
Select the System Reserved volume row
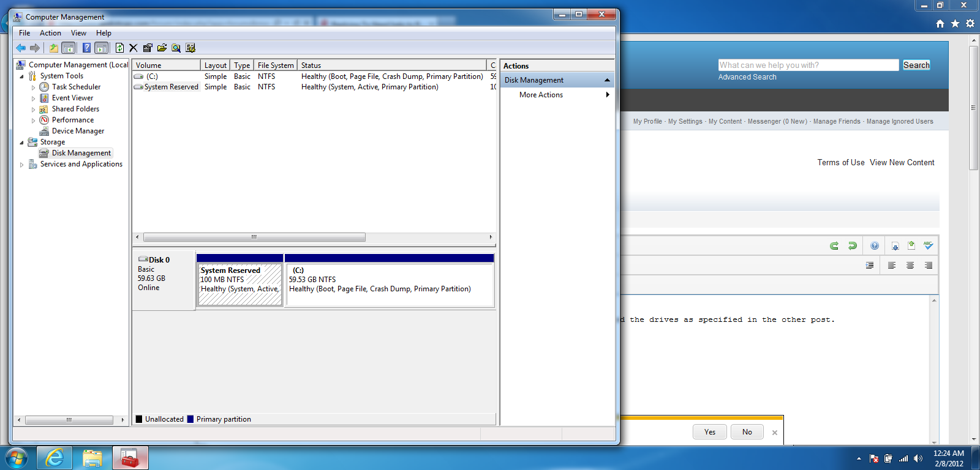pyautogui.click(x=314, y=87)
